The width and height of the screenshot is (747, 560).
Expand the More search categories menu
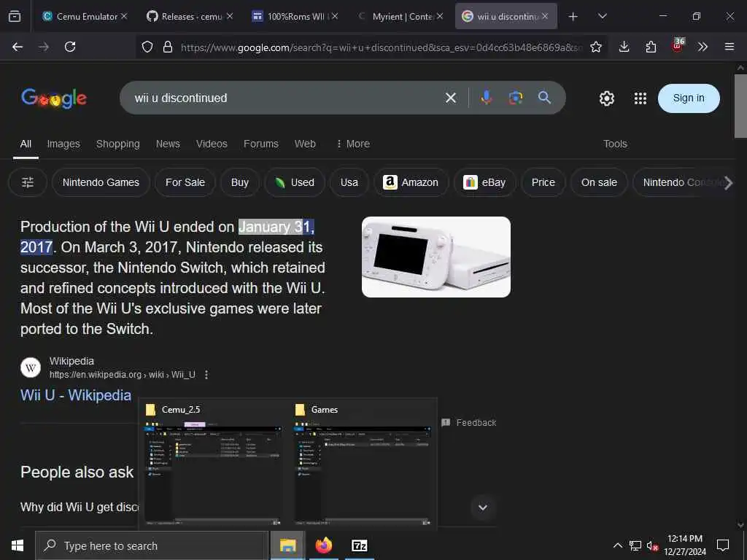coord(353,144)
